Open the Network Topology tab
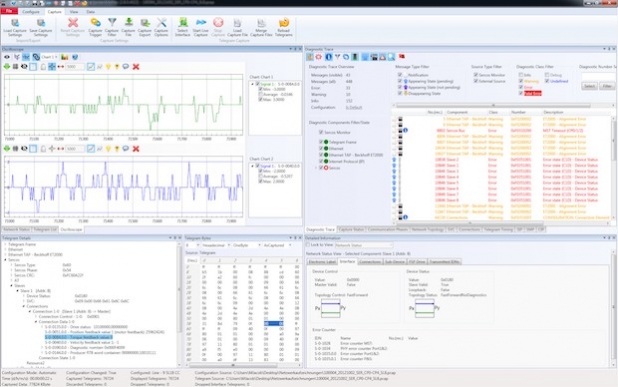Image resolution: width=618 pixels, height=387 pixels. coord(427,229)
